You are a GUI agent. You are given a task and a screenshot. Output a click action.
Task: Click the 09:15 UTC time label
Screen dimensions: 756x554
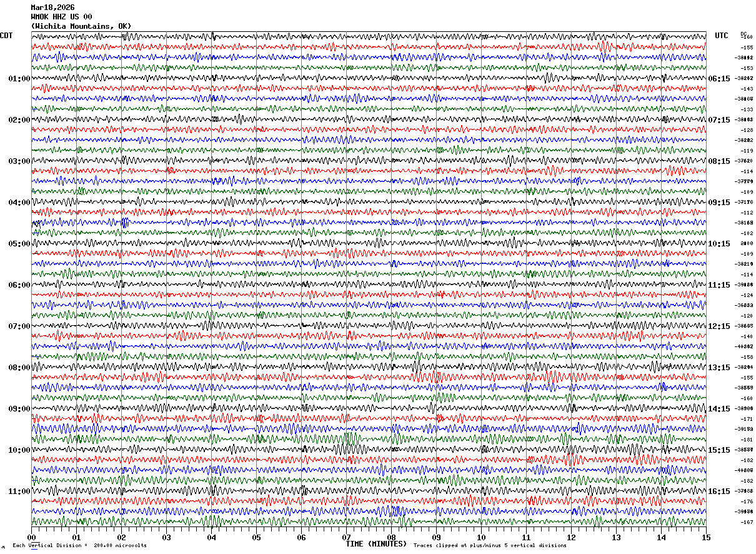coord(719,203)
